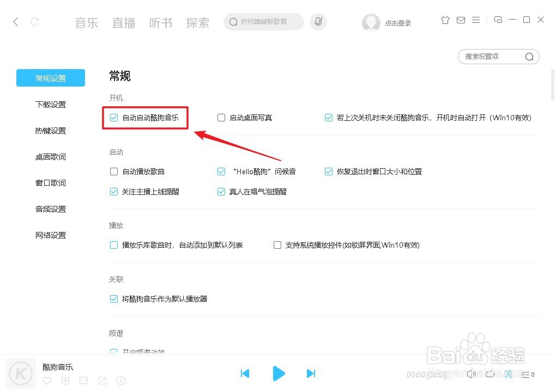Uncheck 自动启动酷狗音乐 checkbox
This screenshot has height=392, width=556.
pos(114,118)
